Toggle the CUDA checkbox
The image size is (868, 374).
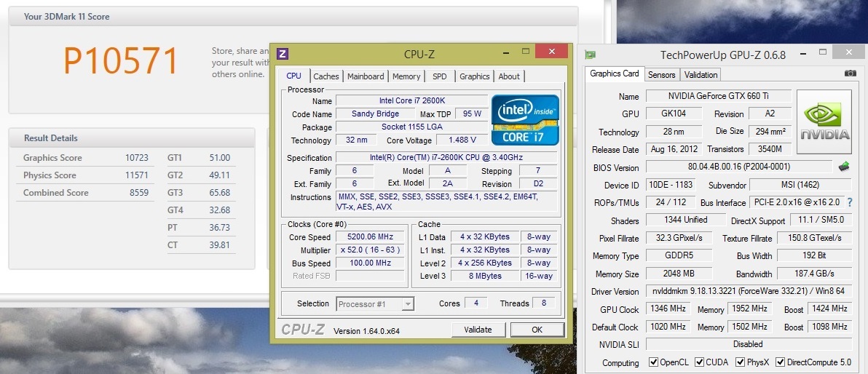pyautogui.click(x=700, y=362)
